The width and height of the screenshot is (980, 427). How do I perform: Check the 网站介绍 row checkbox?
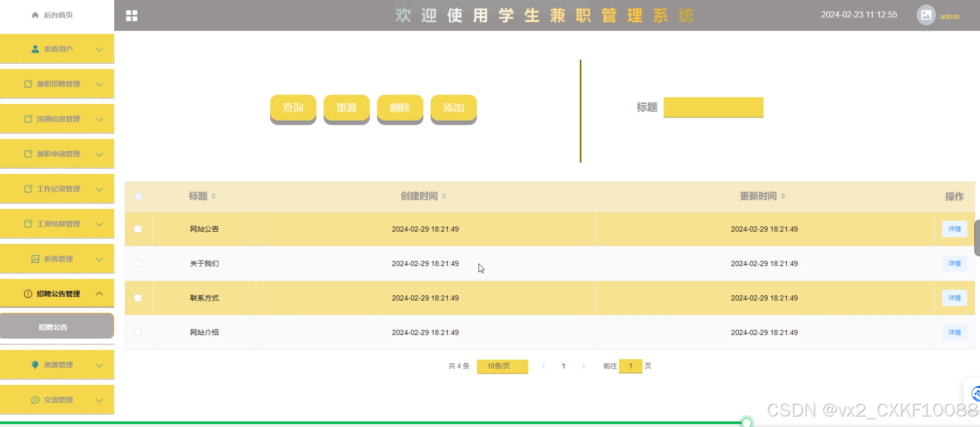138,332
